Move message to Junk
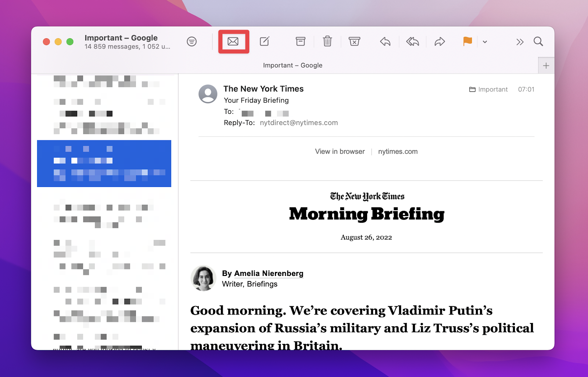Screen dimensions: 588x377 (354, 41)
